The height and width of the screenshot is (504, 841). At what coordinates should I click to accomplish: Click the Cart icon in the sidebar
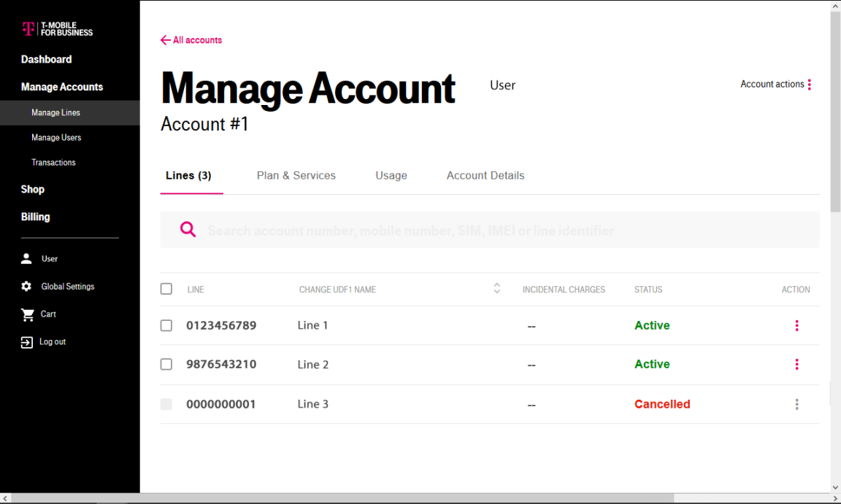(27, 314)
